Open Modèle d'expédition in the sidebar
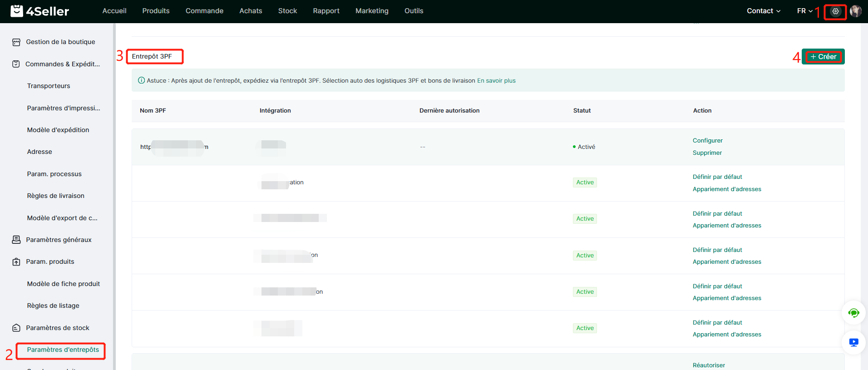 point(58,130)
